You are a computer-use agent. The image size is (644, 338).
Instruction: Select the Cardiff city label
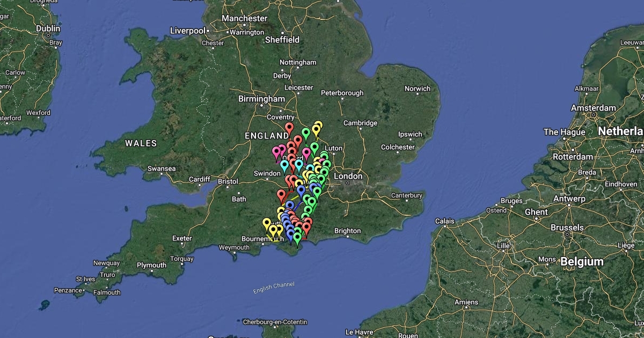click(x=200, y=179)
